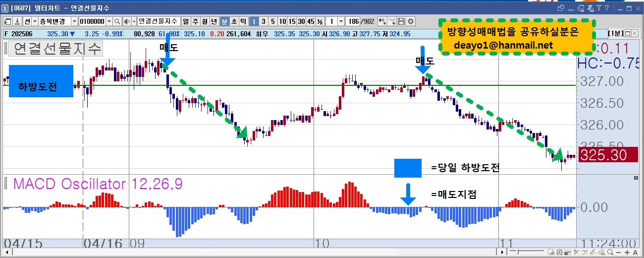
Task: Select the 10-minute interval button
Action: (282, 21)
